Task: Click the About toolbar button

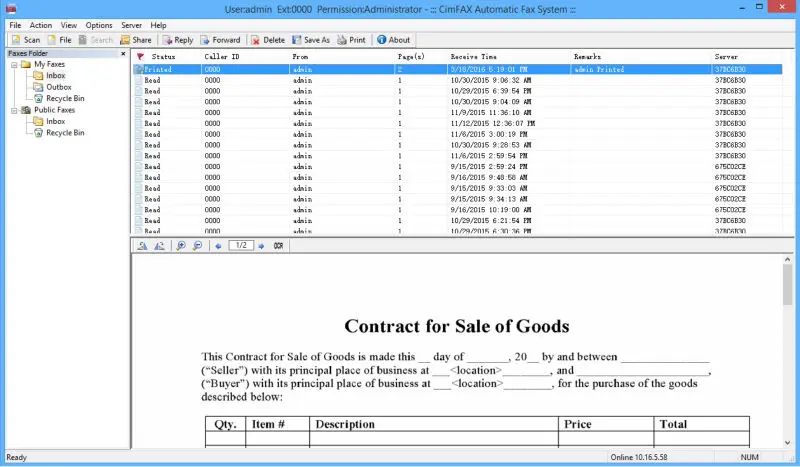Action: pyautogui.click(x=392, y=40)
